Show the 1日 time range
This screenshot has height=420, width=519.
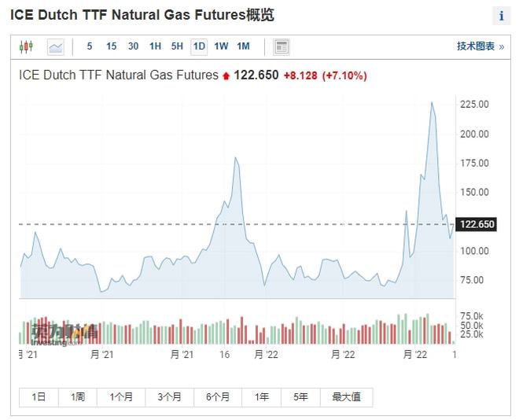(x=39, y=397)
